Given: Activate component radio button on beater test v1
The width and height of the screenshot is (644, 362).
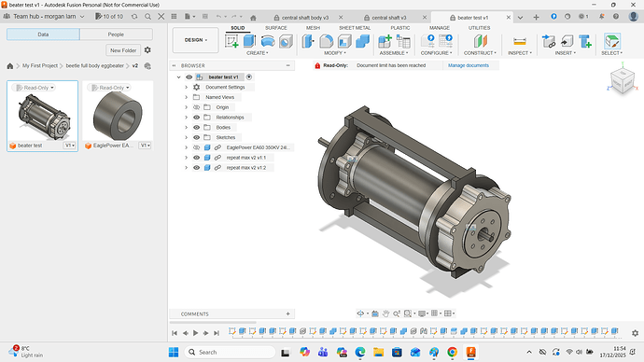Looking at the screenshot, I should click(x=249, y=77).
